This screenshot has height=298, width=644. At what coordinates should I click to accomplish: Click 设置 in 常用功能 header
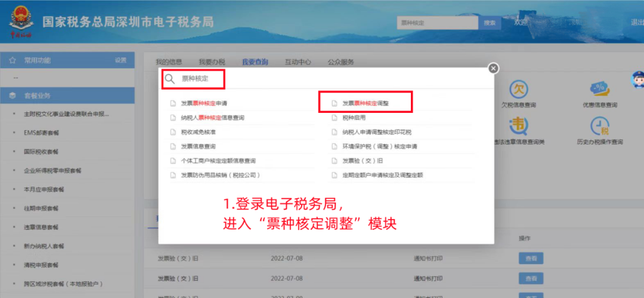[120, 60]
